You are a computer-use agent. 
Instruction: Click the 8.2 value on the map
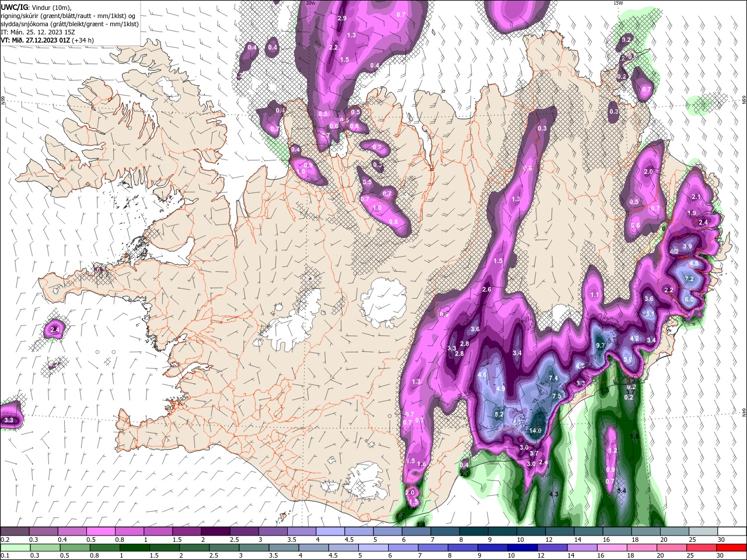(499, 414)
